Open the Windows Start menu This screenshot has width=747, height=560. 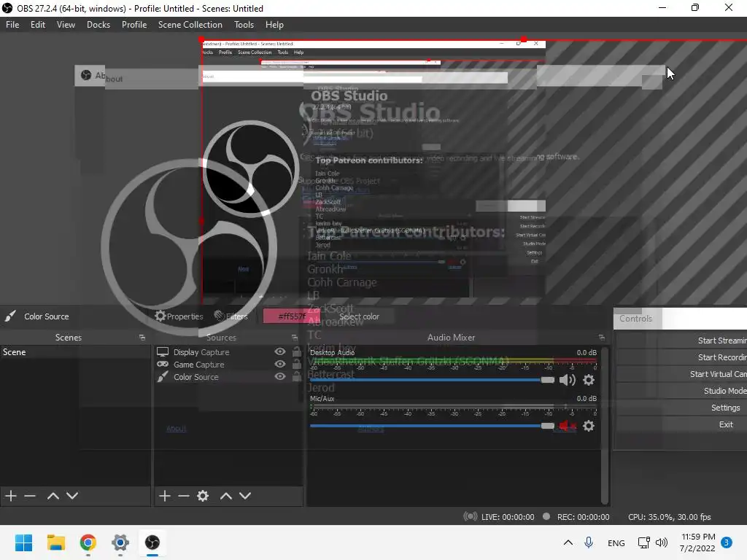coord(23,542)
